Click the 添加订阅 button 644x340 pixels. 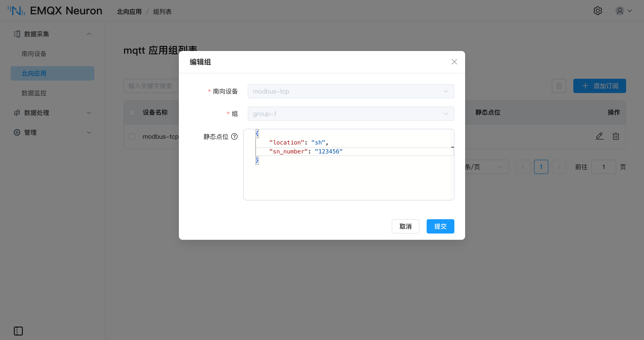tap(599, 86)
